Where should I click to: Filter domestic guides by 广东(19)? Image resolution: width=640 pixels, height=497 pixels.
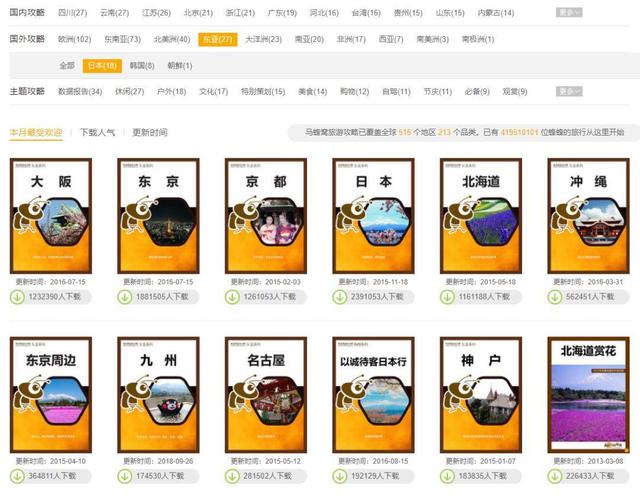[x=282, y=13]
